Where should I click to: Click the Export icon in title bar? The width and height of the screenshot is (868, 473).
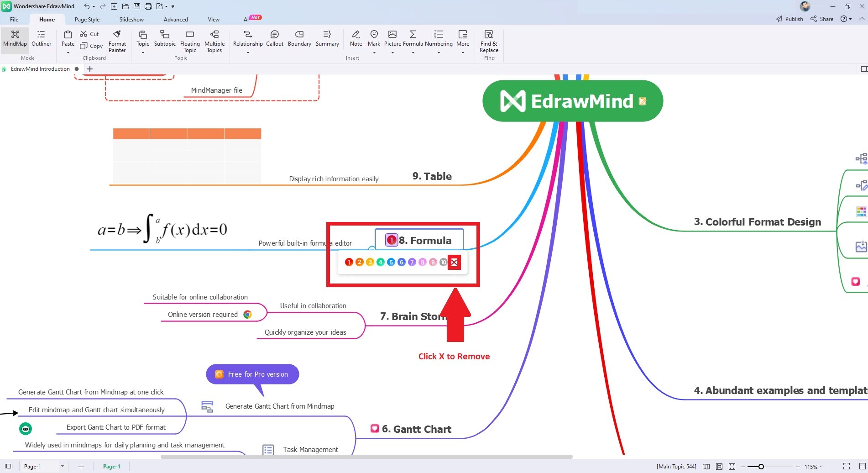point(159,6)
